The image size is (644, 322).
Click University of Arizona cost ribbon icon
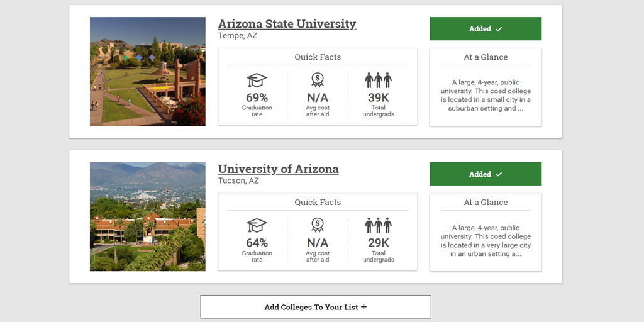318,225
